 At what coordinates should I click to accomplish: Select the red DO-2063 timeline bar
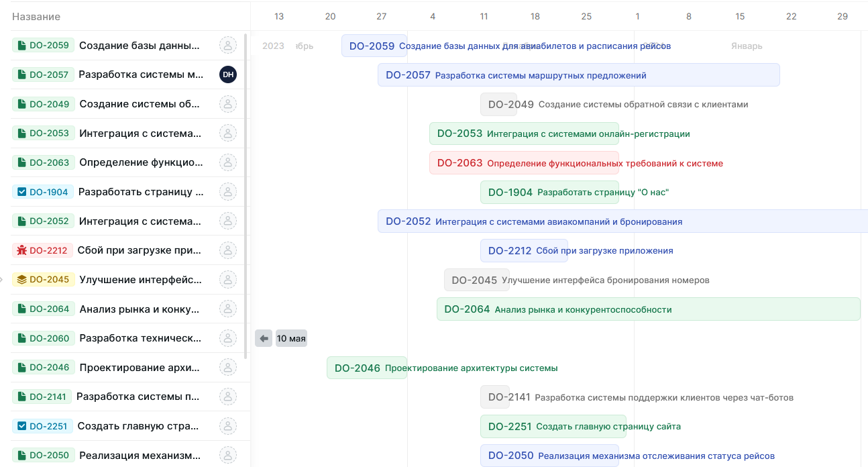pos(523,163)
